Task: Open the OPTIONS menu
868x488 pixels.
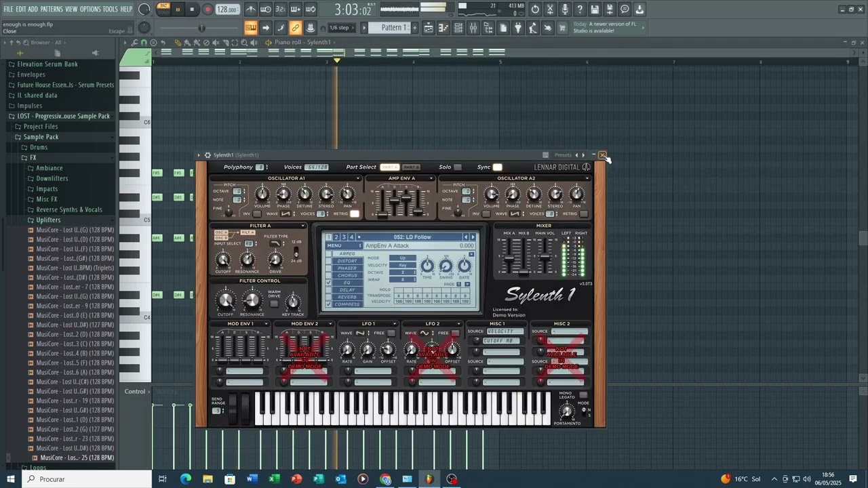Action: pos(90,9)
